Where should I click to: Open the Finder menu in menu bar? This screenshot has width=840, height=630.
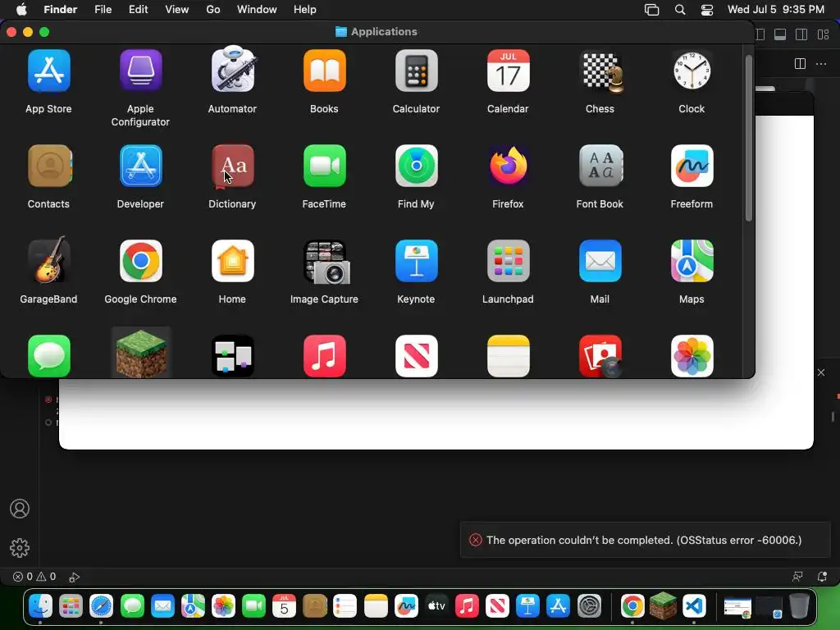tap(60, 10)
